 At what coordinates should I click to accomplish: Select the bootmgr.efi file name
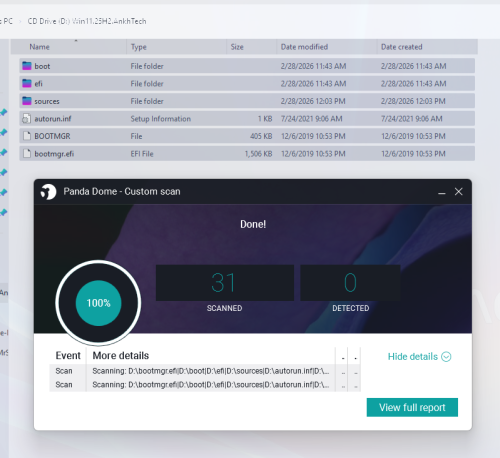(x=54, y=154)
